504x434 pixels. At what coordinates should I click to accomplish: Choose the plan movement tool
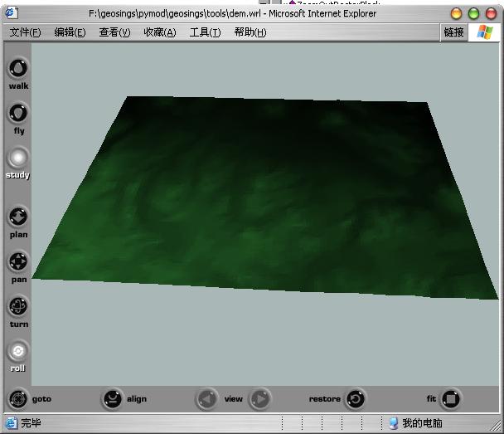pyautogui.click(x=18, y=217)
